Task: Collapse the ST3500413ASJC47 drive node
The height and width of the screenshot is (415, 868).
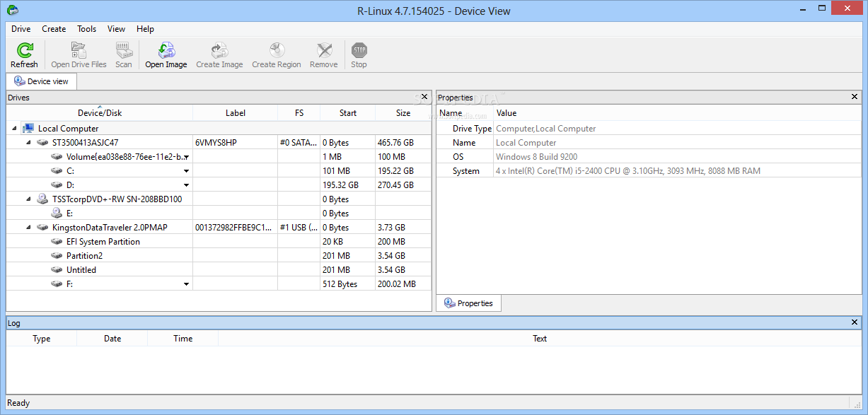Action: (29, 143)
